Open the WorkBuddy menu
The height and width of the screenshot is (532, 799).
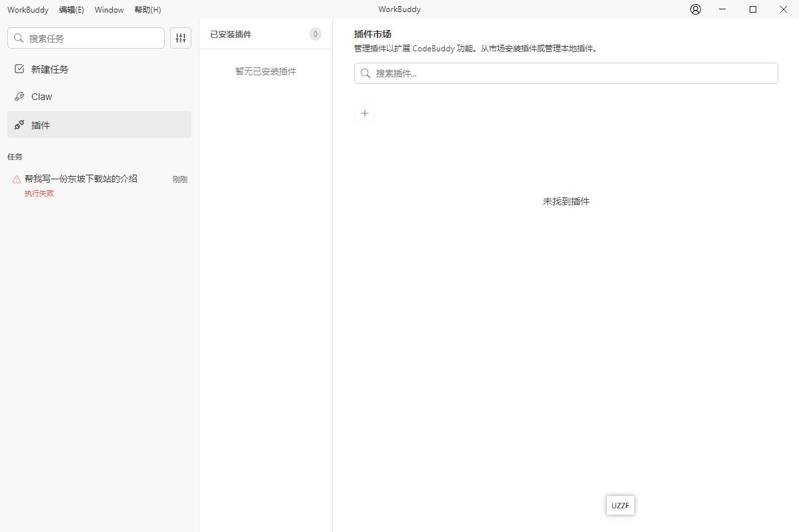point(27,10)
